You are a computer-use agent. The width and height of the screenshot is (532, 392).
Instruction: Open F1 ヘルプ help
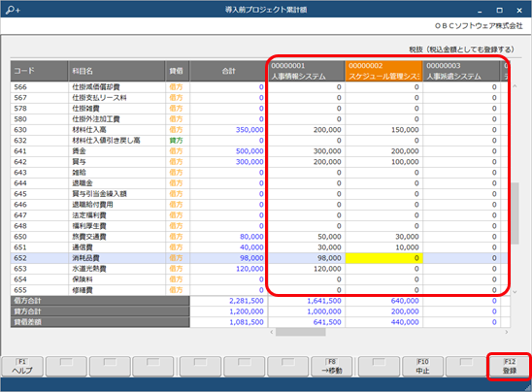click(x=22, y=366)
